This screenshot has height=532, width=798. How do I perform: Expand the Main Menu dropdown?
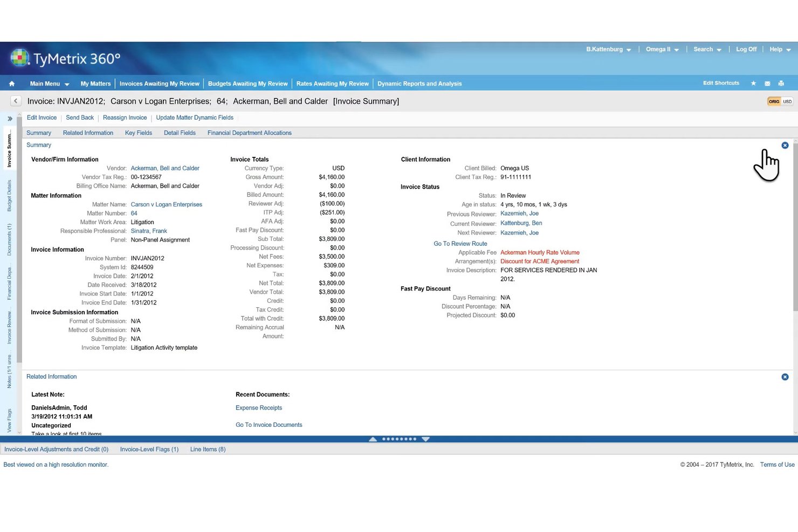[x=50, y=84]
